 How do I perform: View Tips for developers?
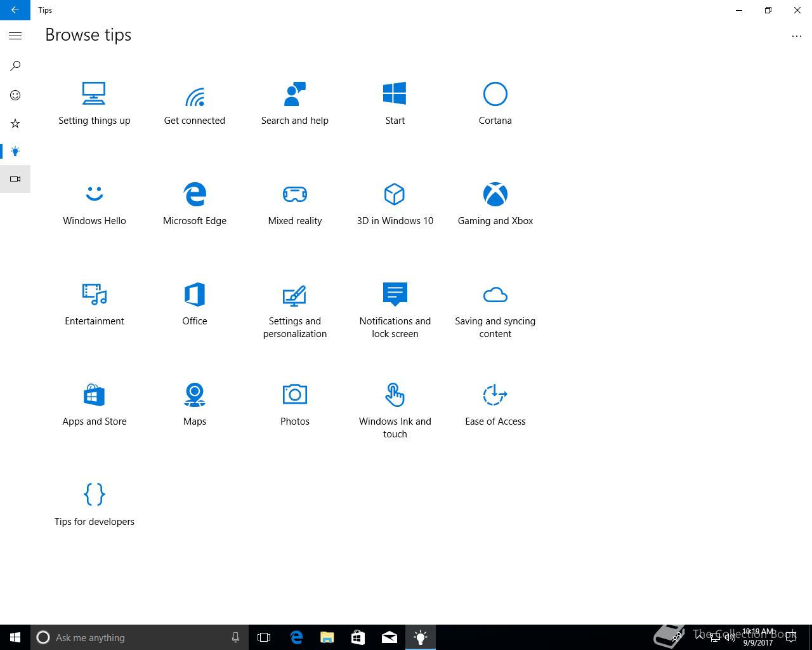[x=94, y=504]
